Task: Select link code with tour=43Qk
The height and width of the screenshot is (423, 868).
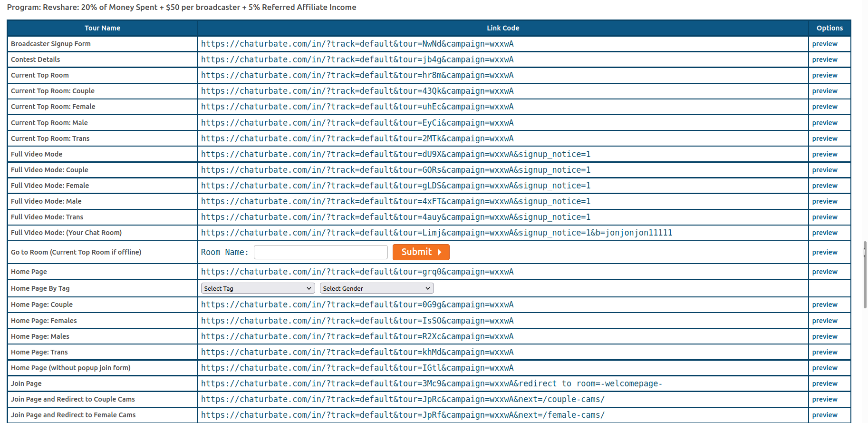Action: (357, 91)
